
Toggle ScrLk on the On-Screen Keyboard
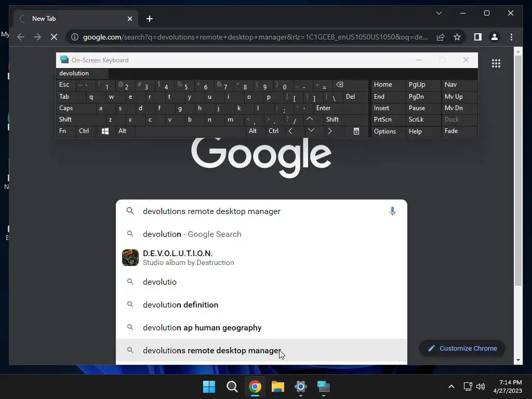point(423,119)
